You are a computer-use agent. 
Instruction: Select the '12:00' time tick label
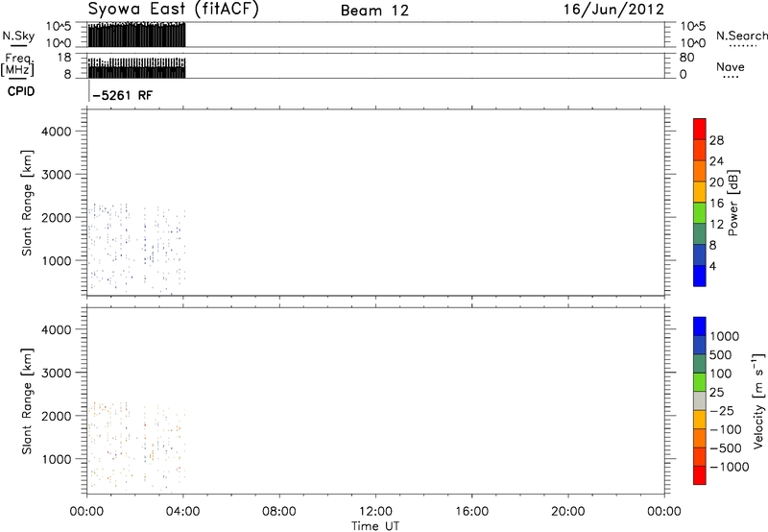click(x=375, y=512)
